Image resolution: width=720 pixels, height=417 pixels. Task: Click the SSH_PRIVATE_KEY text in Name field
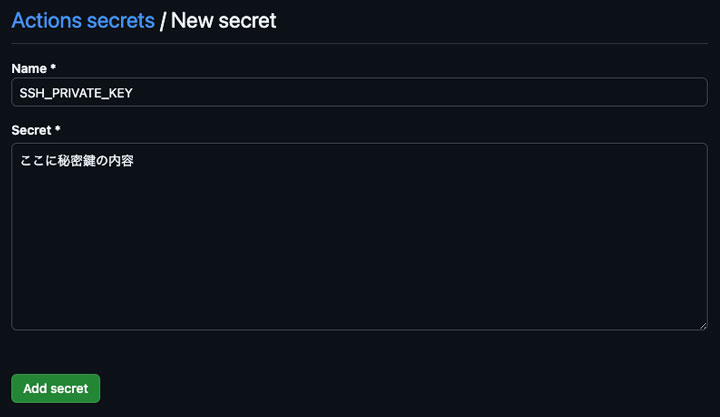(x=76, y=92)
